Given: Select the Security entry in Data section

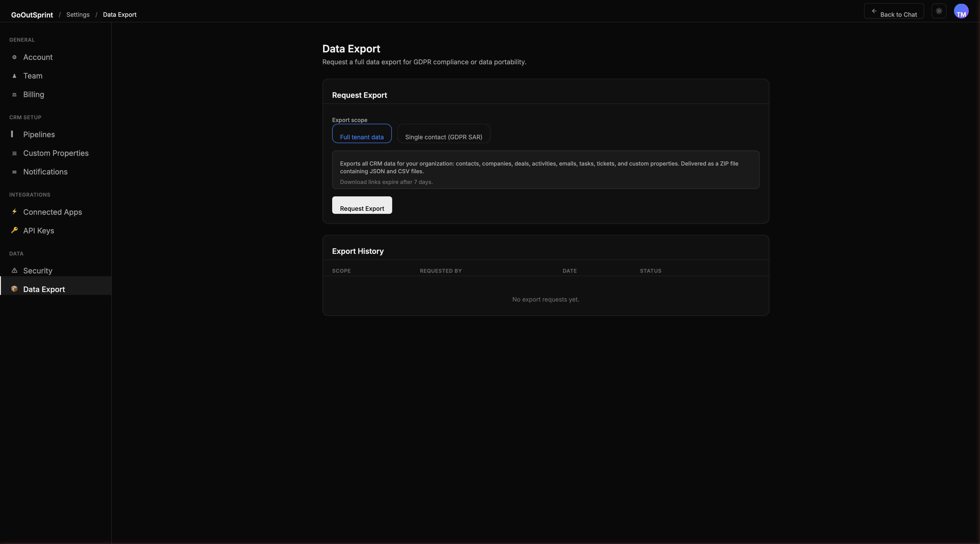Looking at the screenshot, I should point(37,270).
